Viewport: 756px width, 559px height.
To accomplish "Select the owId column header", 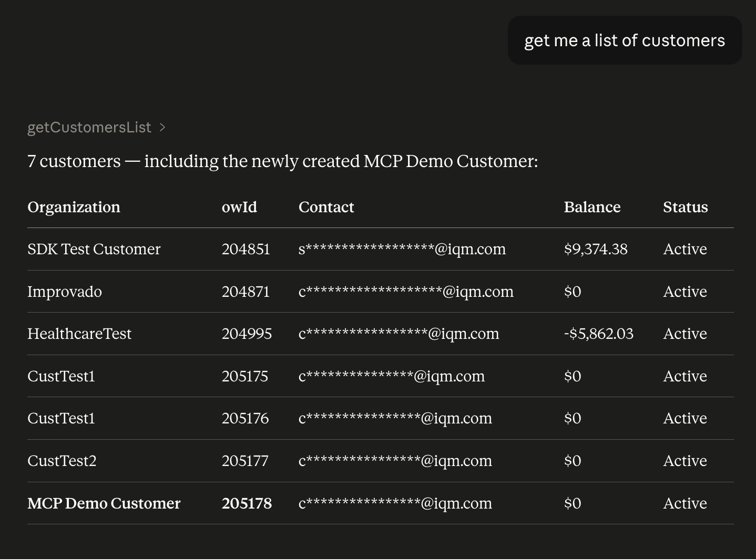I will 239,207.
